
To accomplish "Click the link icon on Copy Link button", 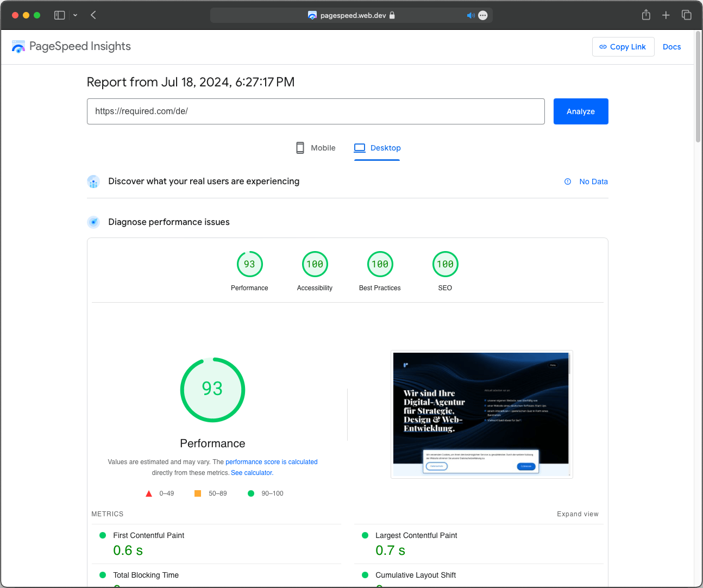I will pyautogui.click(x=603, y=47).
